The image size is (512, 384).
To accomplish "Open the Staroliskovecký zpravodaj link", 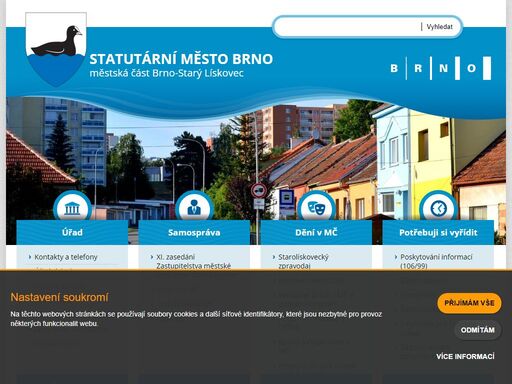I will [x=303, y=261].
